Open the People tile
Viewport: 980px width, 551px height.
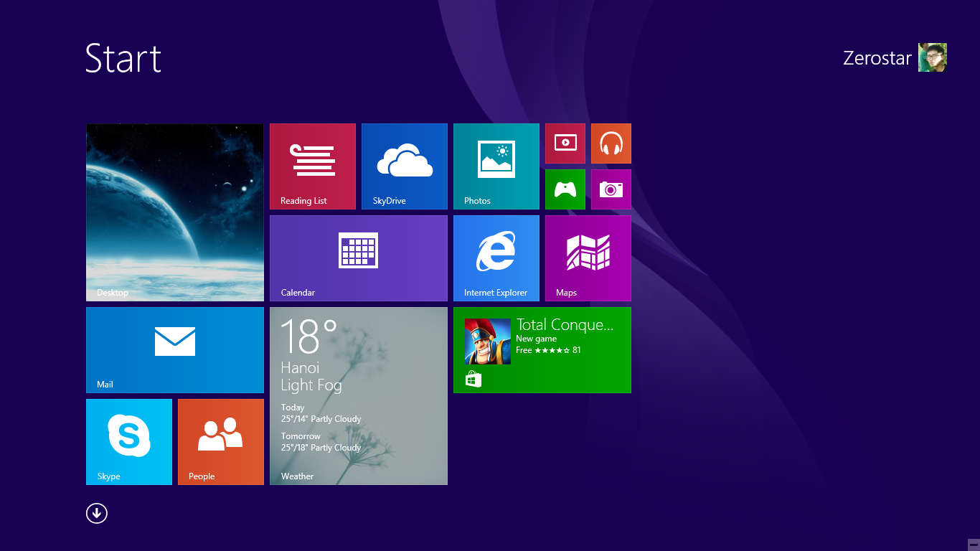click(221, 442)
